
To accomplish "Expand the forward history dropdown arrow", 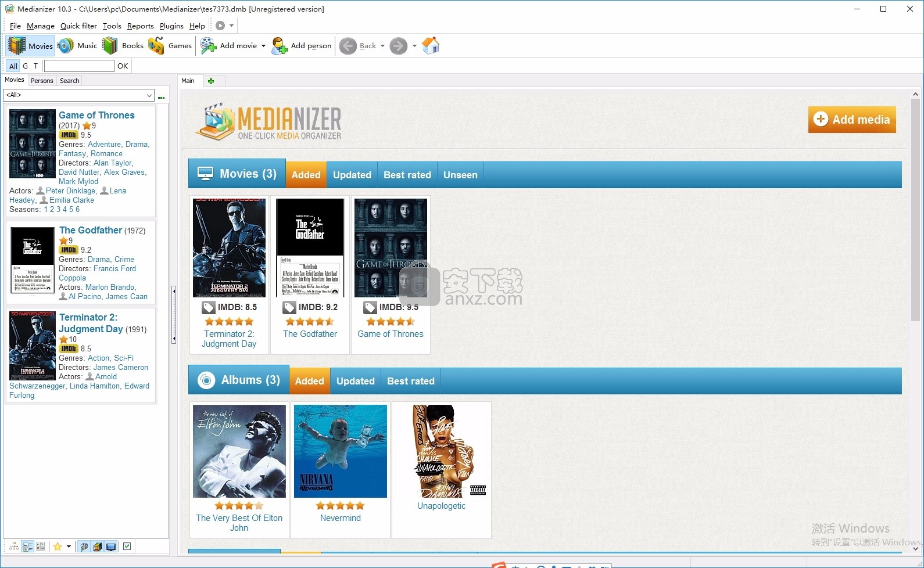I will pos(414,46).
